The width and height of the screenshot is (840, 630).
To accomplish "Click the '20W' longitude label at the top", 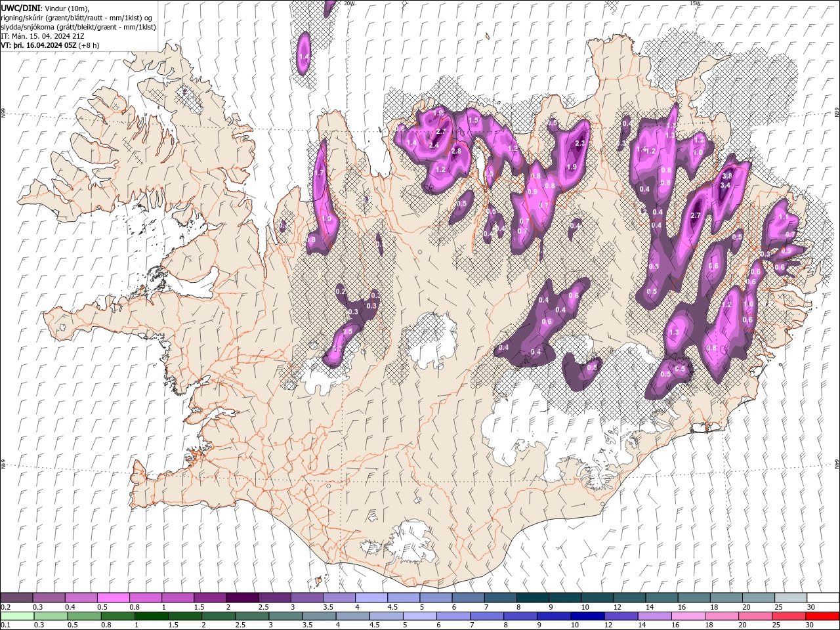I will (350, 3).
